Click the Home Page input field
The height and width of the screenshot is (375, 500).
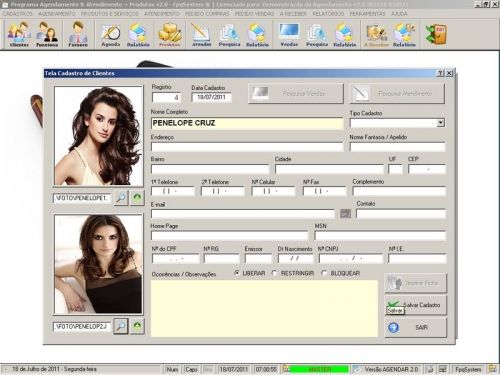point(230,236)
